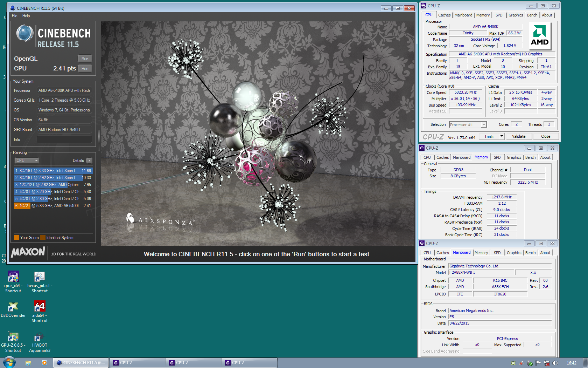The width and height of the screenshot is (588, 368).
Task: Click the Details arrow icon in Ranking
Action: click(x=89, y=161)
